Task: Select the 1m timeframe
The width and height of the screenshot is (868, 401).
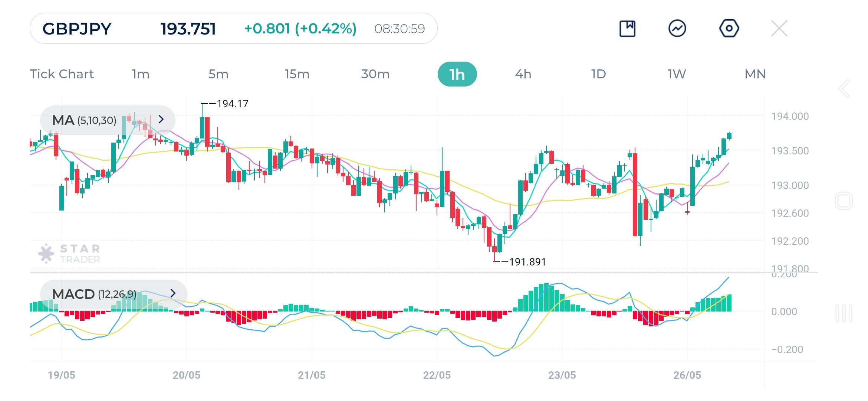Action: tap(141, 74)
